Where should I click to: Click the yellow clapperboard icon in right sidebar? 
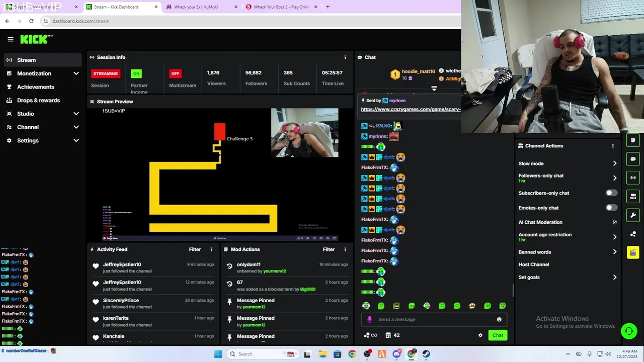coord(633,252)
